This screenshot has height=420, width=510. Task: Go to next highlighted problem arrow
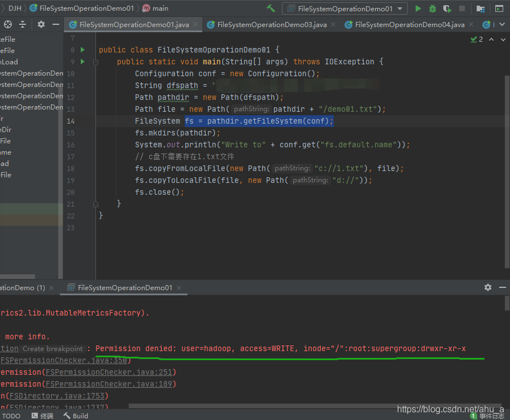(503, 40)
